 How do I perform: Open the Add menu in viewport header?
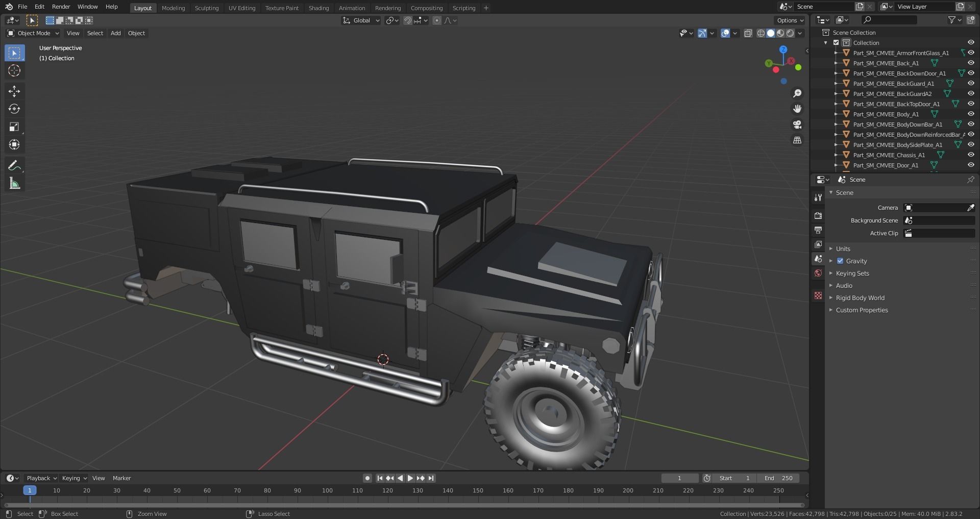point(116,33)
